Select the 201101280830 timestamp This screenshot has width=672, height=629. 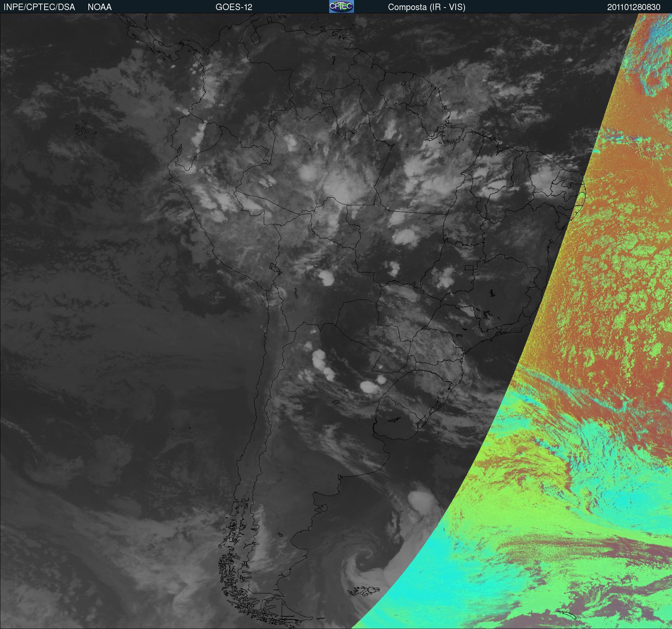pyautogui.click(x=634, y=7)
